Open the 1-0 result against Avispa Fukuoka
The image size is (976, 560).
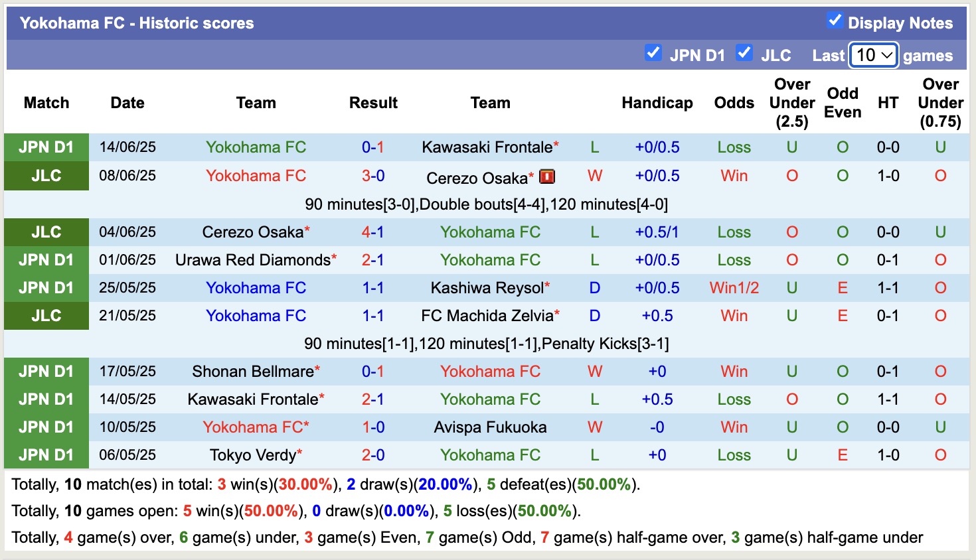(373, 427)
